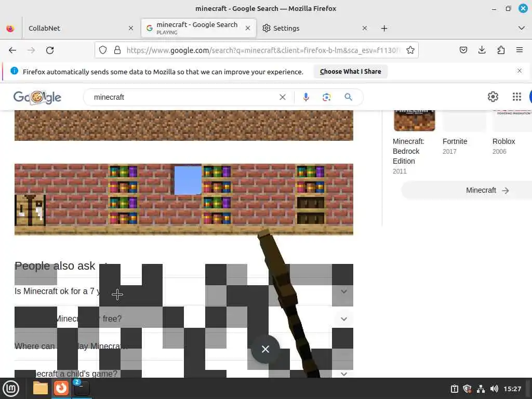Open network connections tray icon
Viewport: 532px width, 399px height.
(x=481, y=389)
